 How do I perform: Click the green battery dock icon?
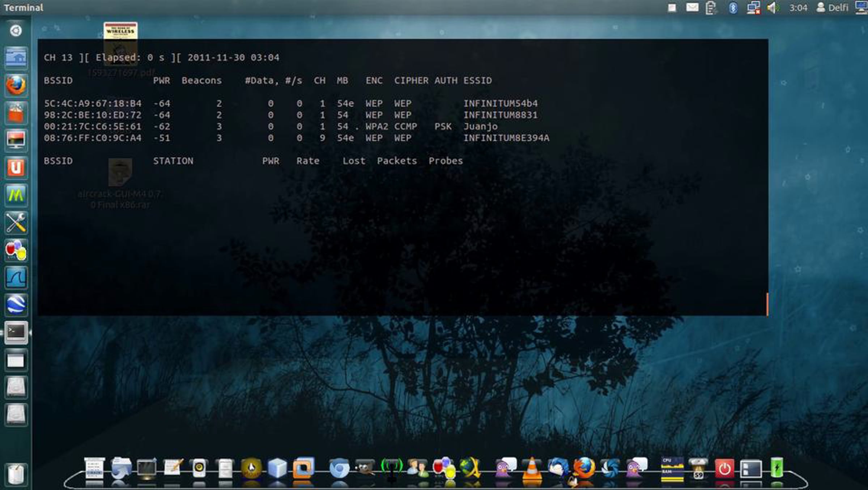[777, 467]
